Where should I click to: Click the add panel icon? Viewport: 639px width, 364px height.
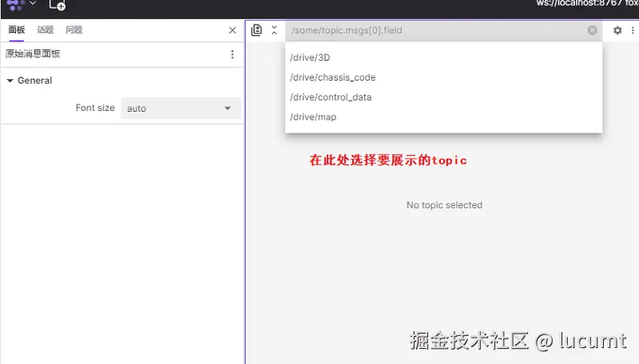[x=57, y=5]
